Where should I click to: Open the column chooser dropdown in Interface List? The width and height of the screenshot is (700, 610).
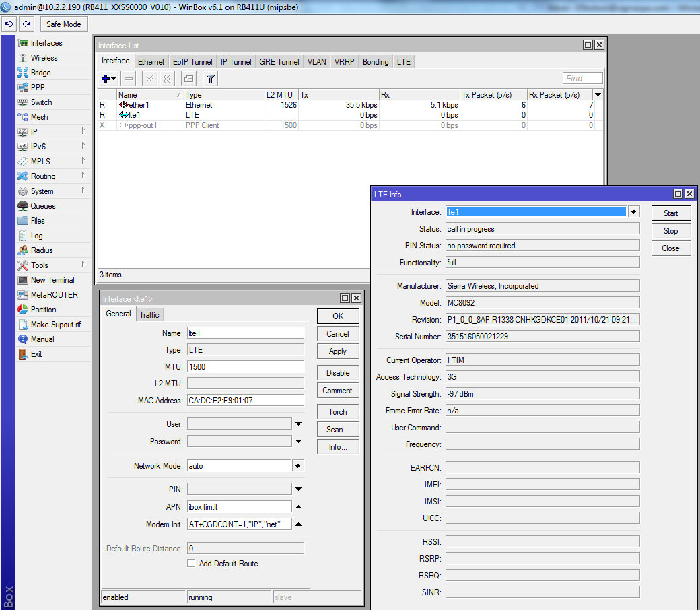click(598, 95)
